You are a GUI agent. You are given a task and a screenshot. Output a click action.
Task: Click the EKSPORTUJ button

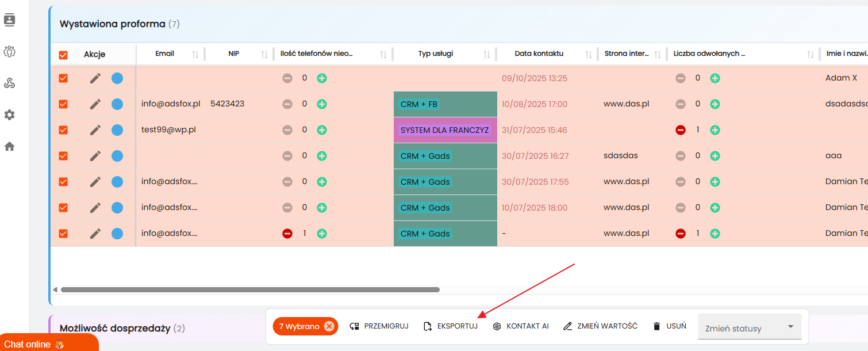450,326
